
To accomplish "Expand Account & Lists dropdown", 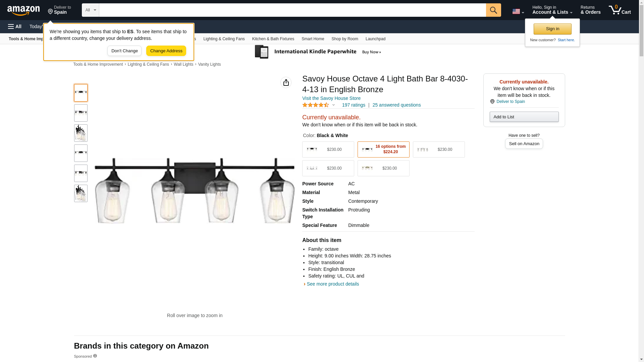I will [552, 10].
